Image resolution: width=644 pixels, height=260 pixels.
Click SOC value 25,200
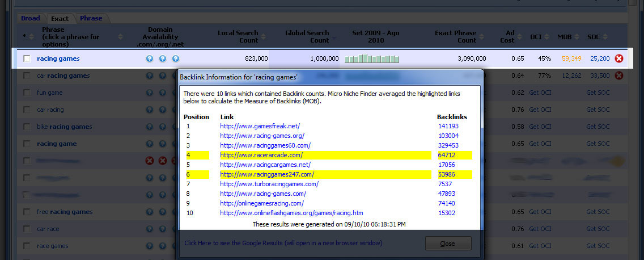(x=600, y=58)
